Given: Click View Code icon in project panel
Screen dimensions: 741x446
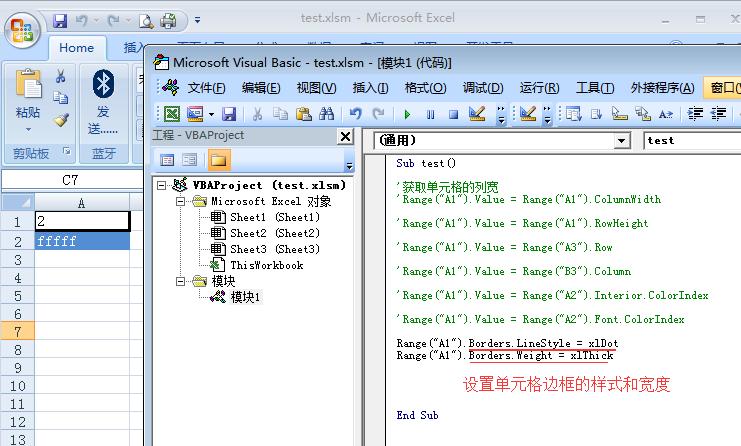Looking at the screenshot, I should (167, 160).
